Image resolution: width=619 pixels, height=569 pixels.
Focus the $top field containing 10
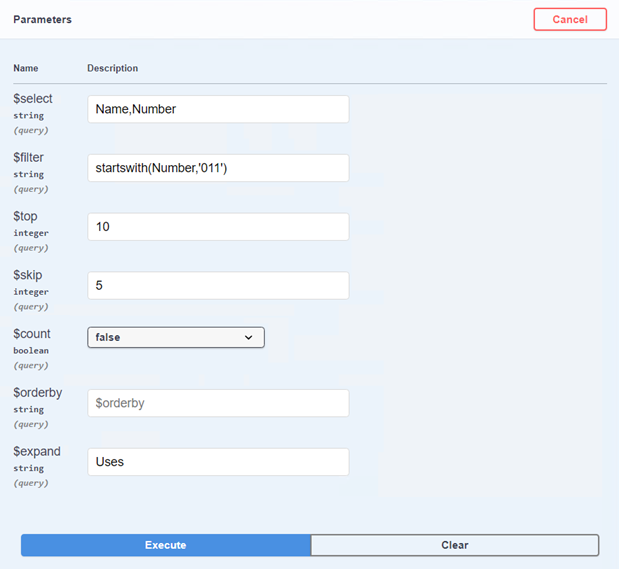pyautogui.click(x=218, y=227)
